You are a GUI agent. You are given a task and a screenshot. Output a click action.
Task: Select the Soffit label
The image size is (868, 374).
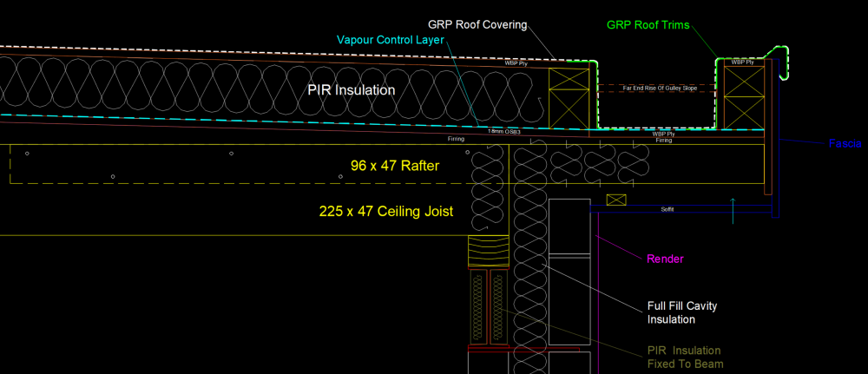tap(667, 210)
